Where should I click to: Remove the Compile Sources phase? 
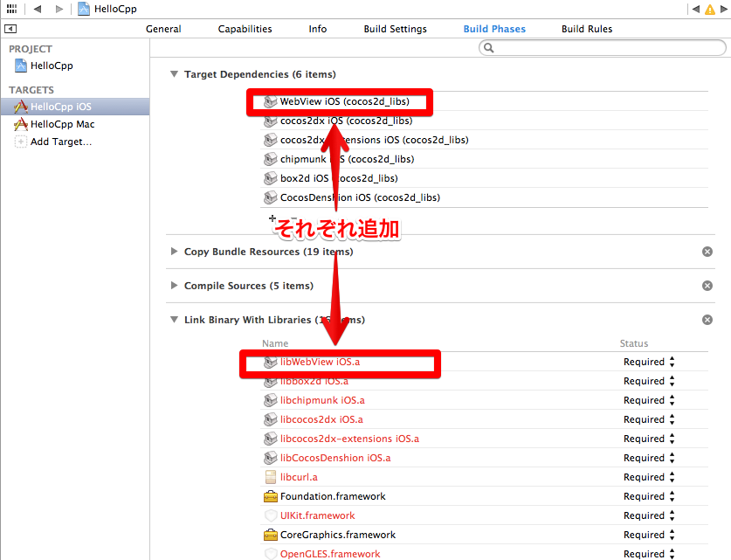click(x=707, y=286)
